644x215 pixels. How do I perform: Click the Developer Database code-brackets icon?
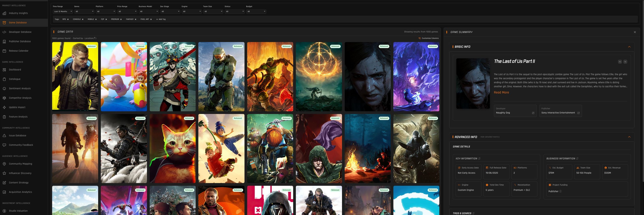coord(4,32)
